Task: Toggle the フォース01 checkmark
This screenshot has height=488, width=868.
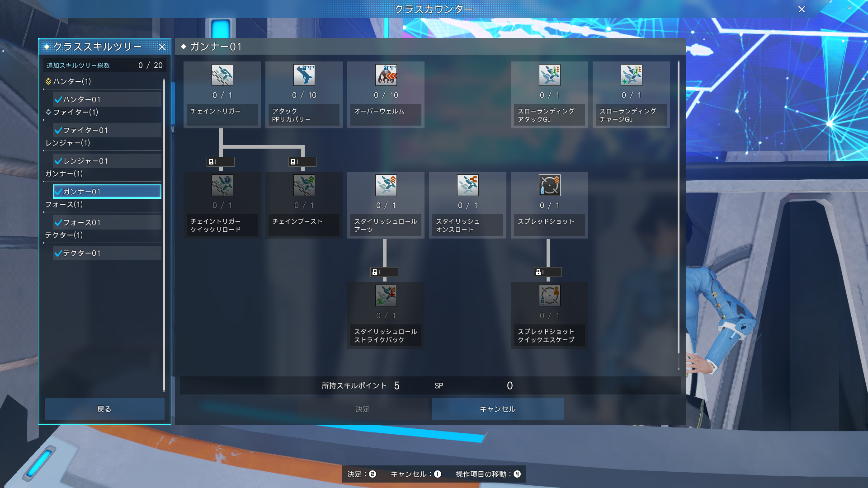Action: coord(58,222)
